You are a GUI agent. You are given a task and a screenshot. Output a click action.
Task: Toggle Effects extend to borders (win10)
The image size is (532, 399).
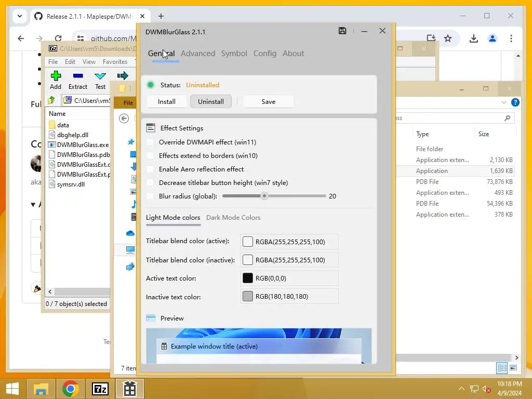coord(150,156)
